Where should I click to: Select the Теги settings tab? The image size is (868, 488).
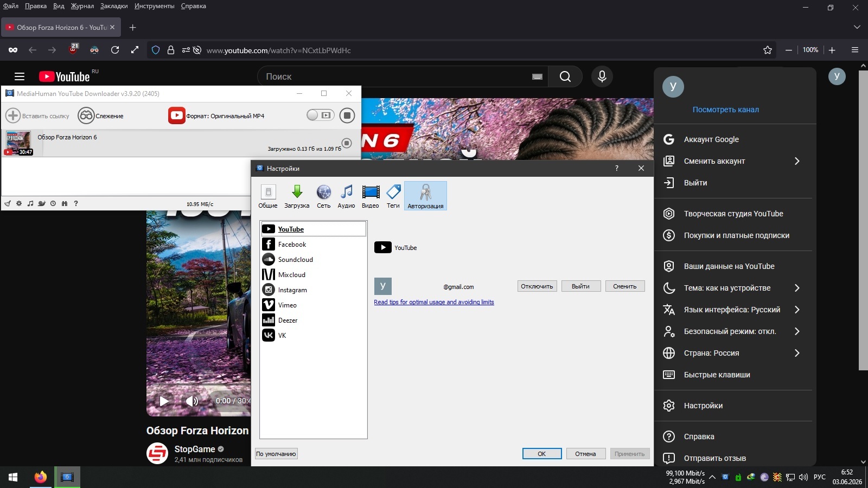tap(393, 196)
